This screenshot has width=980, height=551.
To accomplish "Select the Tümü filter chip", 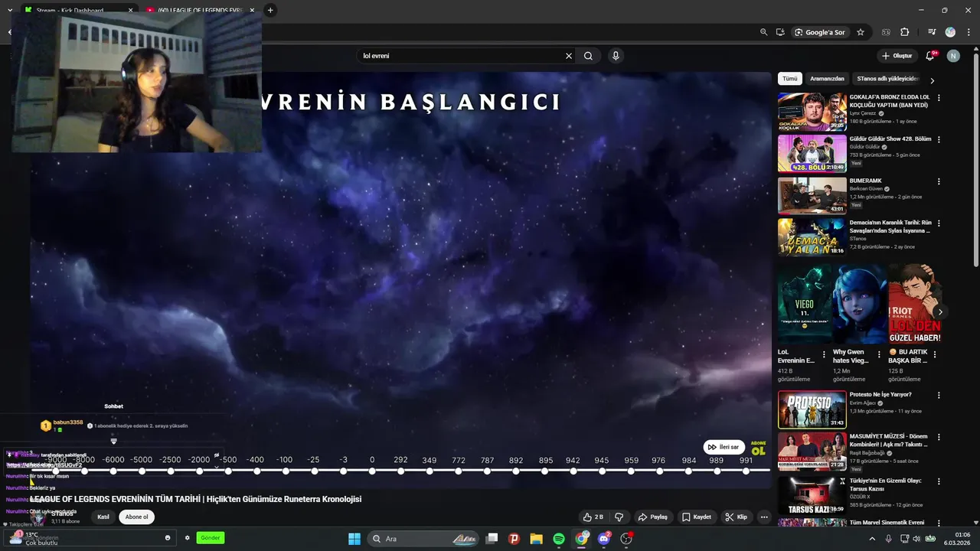I will point(789,79).
